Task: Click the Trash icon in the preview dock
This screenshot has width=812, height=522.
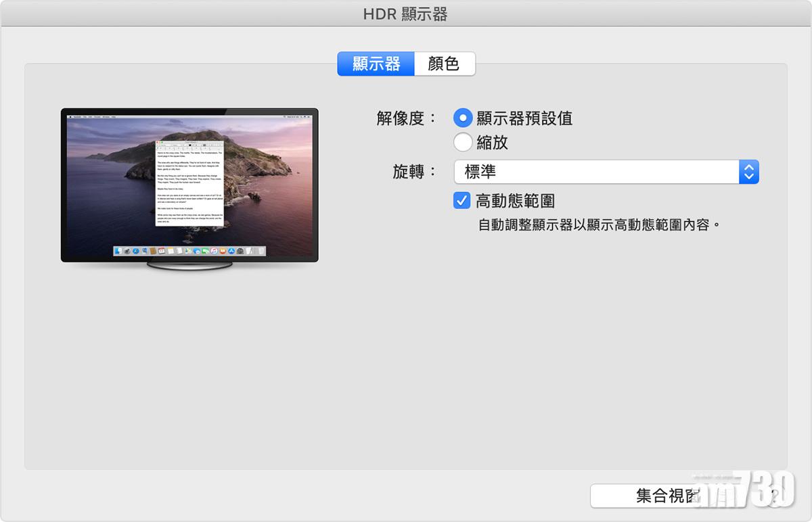Action: point(261,251)
